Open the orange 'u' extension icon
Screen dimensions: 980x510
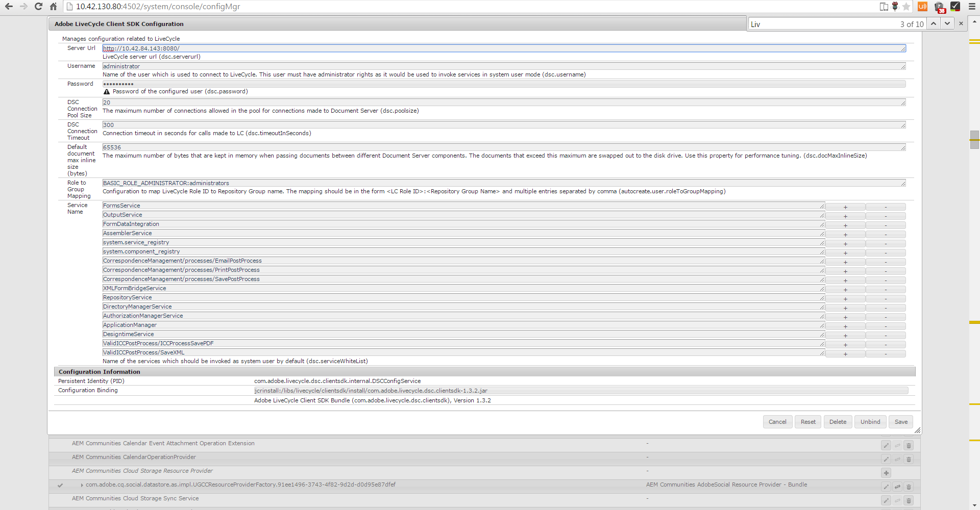(x=922, y=7)
